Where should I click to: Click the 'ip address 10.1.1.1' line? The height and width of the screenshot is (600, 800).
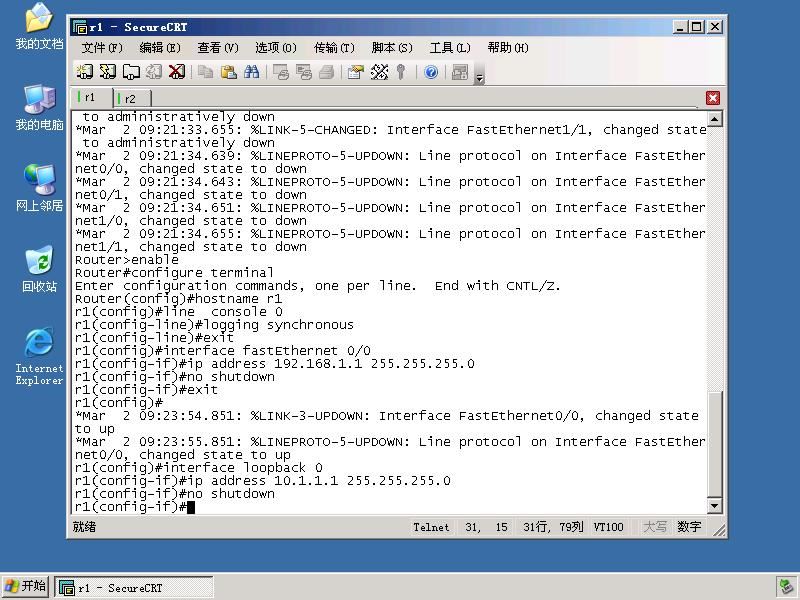[263, 481]
